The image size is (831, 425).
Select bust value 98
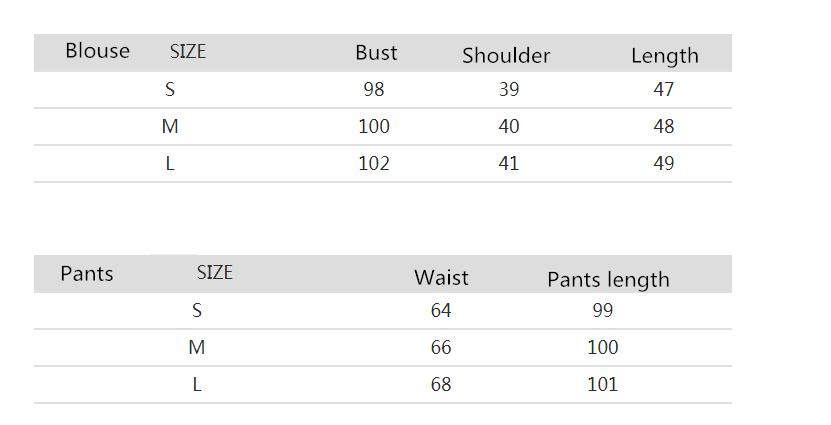[x=374, y=90]
